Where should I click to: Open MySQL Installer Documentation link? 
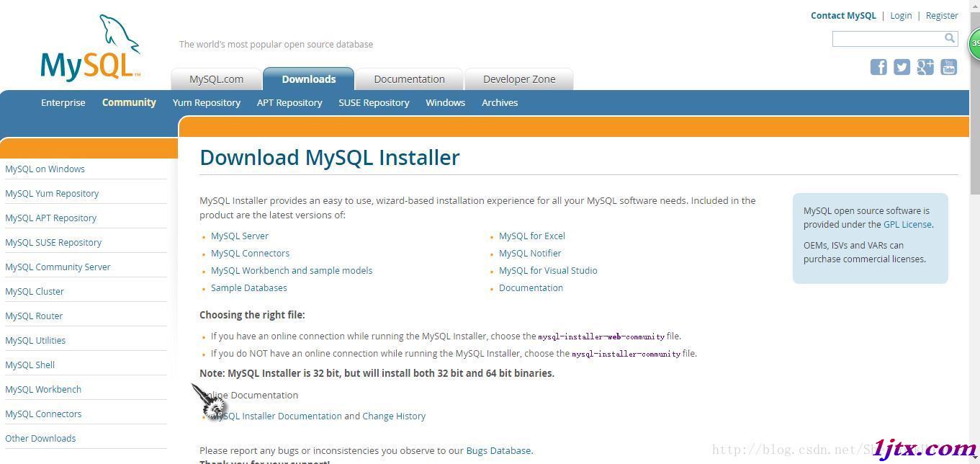click(x=277, y=416)
